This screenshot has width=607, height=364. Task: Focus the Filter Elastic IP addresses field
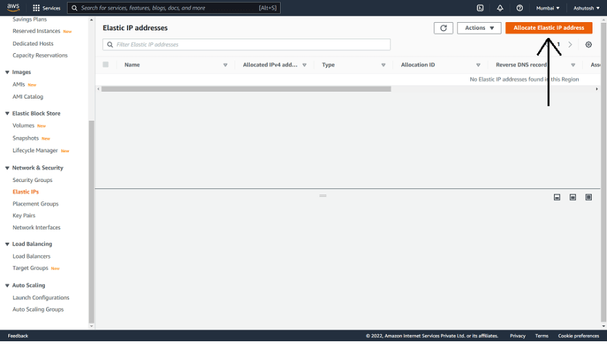pyautogui.click(x=247, y=45)
